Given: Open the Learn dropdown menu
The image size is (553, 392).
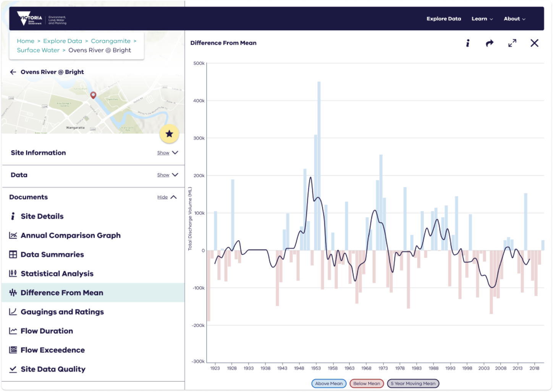Looking at the screenshot, I should click(482, 19).
